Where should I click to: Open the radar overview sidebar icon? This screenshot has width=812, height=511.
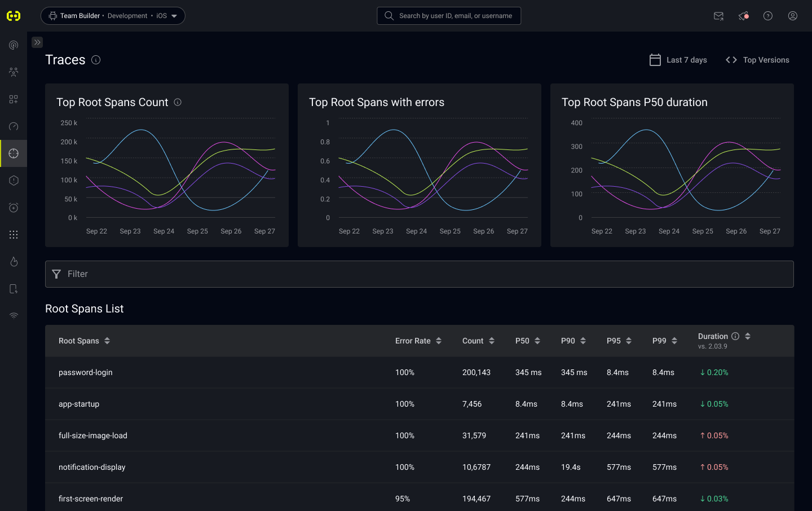(x=14, y=45)
